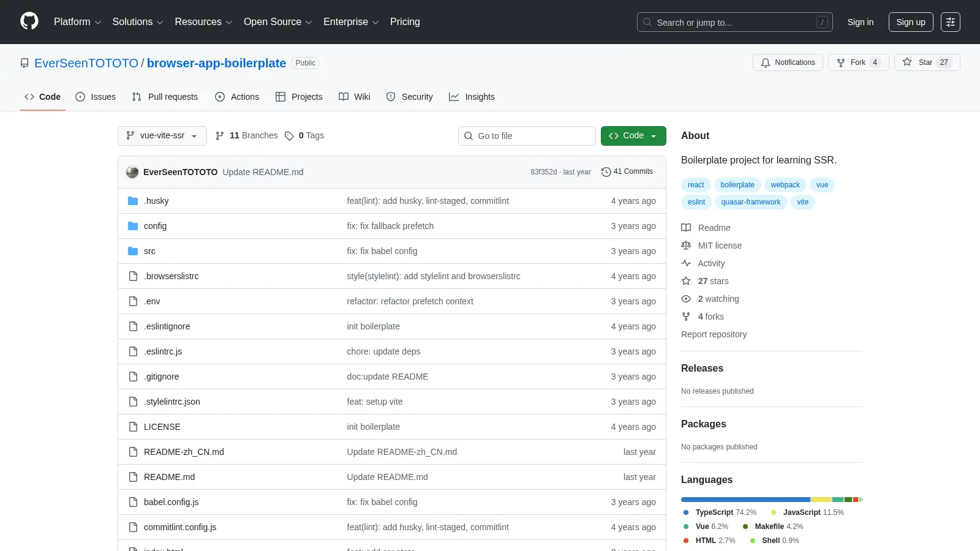Screen dimensions: 980x551
Task: Click the 'Update README.md' latest commit message
Action: (x=263, y=172)
